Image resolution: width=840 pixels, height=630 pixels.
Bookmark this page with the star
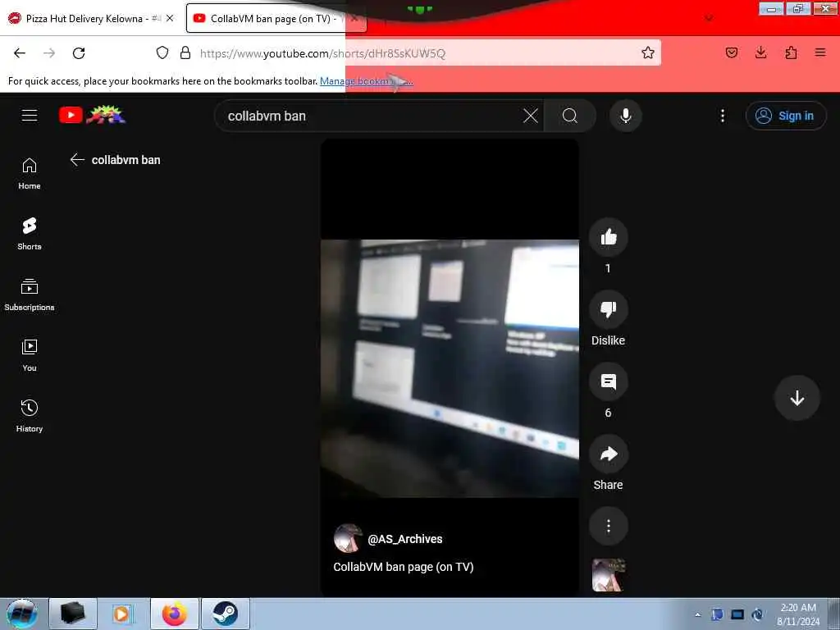(648, 52)
